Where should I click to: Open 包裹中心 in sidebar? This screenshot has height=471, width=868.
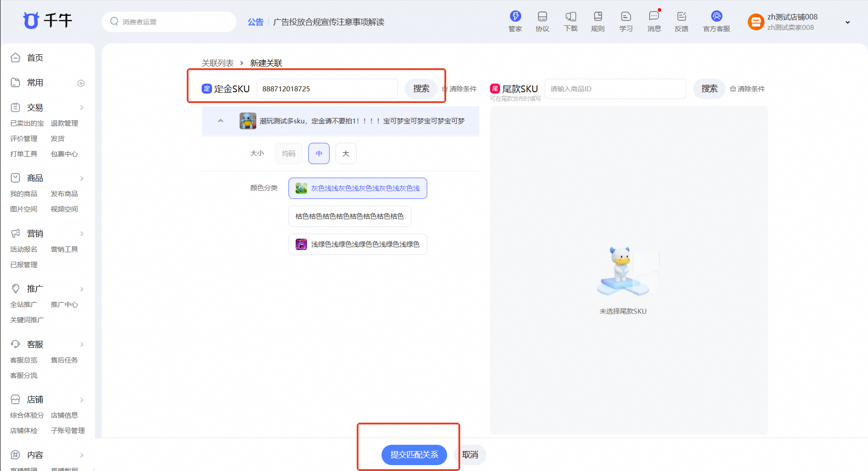point(64,154)
